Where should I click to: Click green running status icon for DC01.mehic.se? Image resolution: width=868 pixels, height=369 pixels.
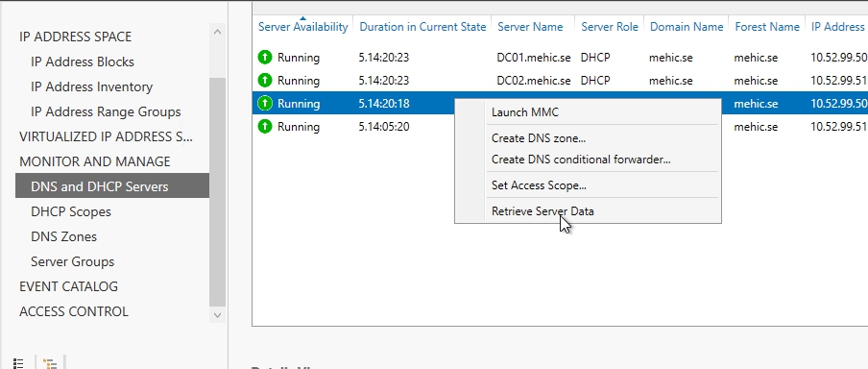click(265, 57)
